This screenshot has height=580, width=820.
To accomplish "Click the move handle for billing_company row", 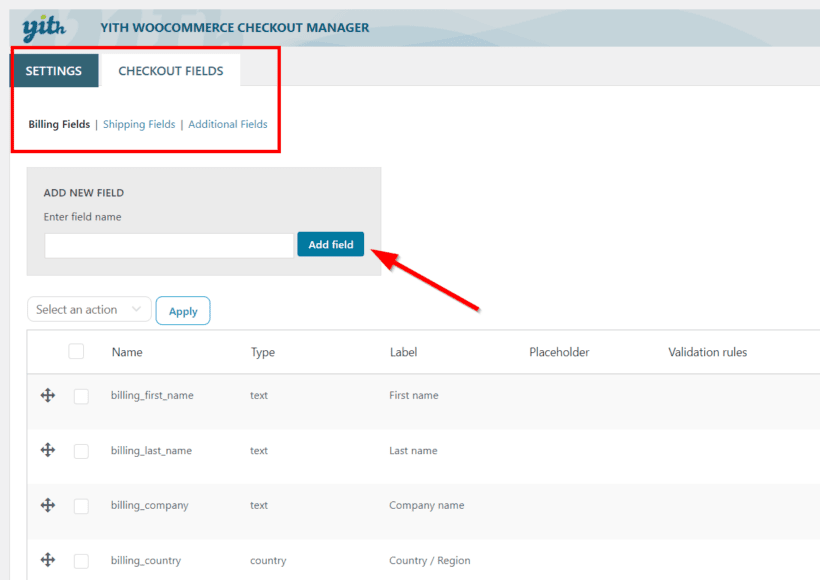I will click(x=47, y=505).
